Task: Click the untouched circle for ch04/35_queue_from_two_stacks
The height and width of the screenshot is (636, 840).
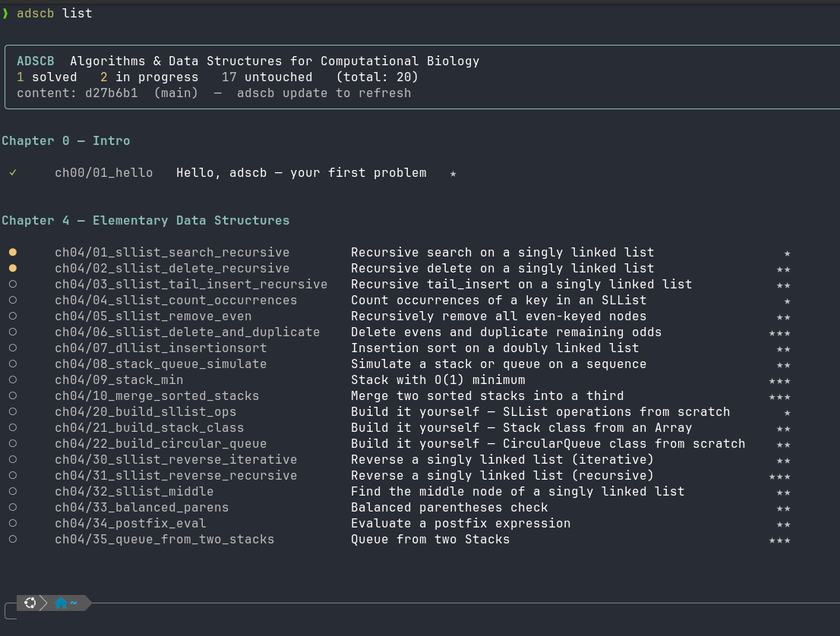Action: [12, 538]
